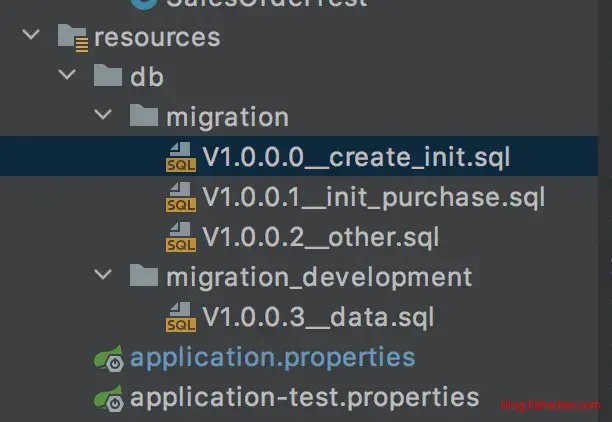Viewport: 612px width, 422px height.
Task: Select the V1.0.0.1__init_purchase.sql file name
Action: (372, 197)
